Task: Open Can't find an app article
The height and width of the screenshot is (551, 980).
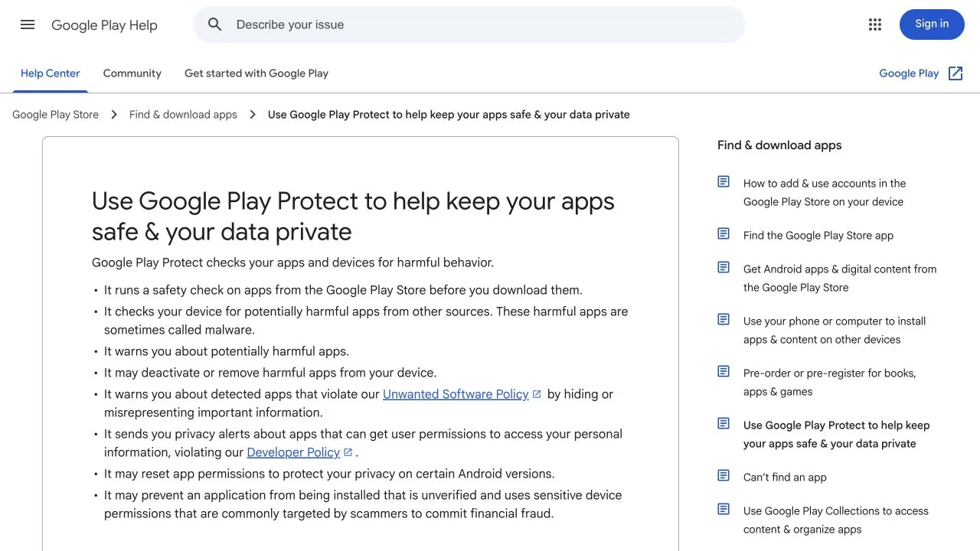Action: pos(785,478)
